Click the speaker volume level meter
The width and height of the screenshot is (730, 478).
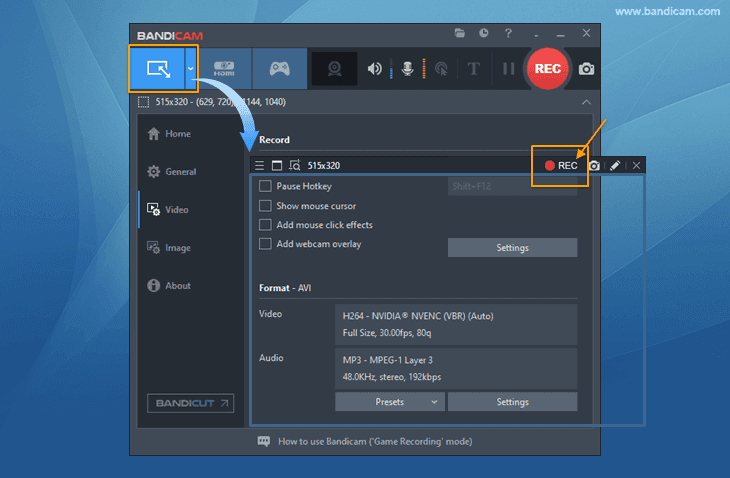(391, 69)
